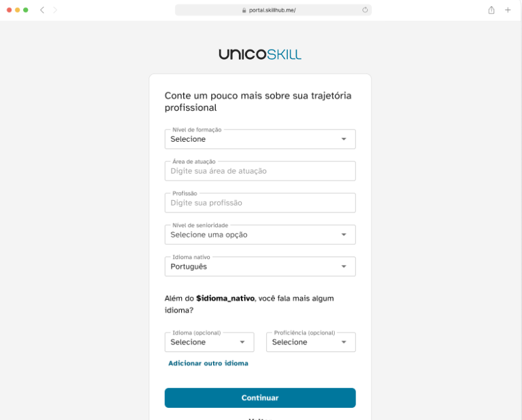This screenshot has height=420, width=522.
Task: Click the browser back arrow
Action: 42,10
